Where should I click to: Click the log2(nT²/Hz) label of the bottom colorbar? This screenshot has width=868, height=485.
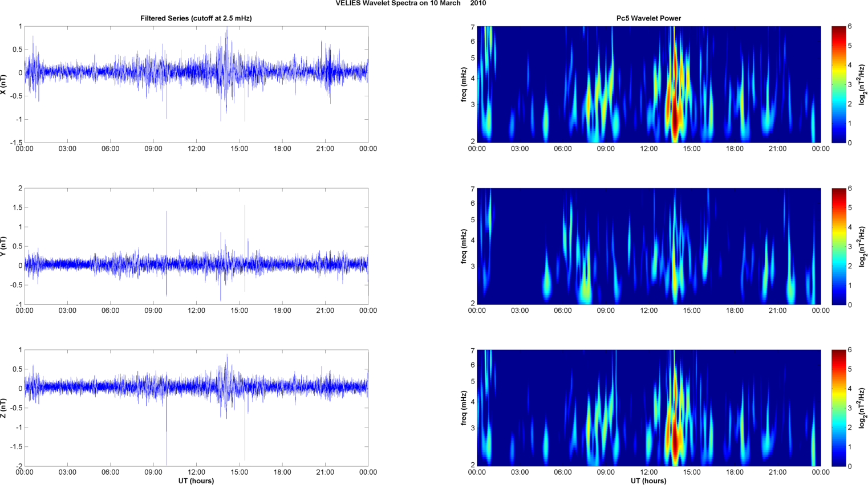point(862,408)
